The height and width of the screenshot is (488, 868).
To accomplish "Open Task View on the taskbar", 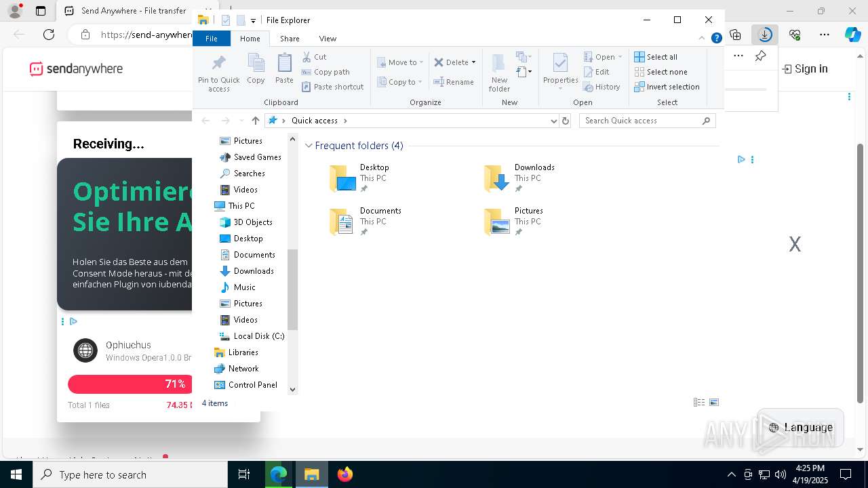I will (x=245, y=474).
